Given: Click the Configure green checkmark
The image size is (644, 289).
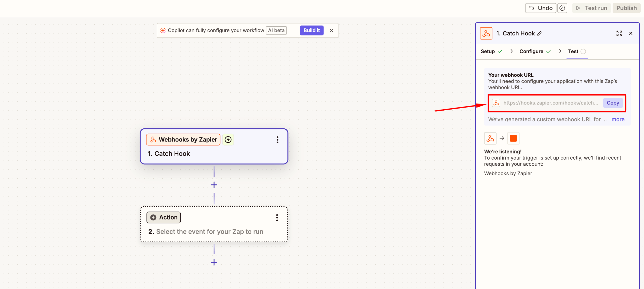Looking at the screenshot, I should point(548,52).
